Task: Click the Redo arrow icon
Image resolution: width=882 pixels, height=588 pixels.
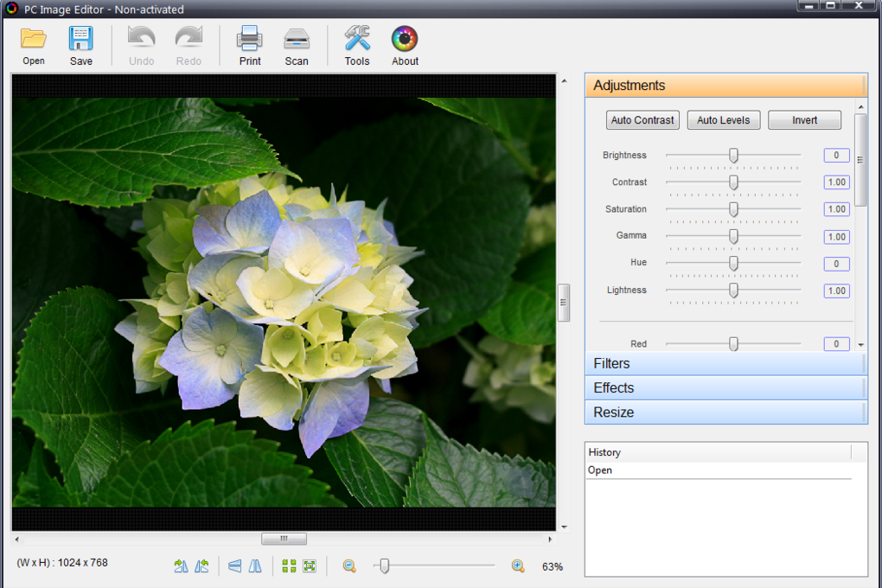Action: [x=189, y=38]
